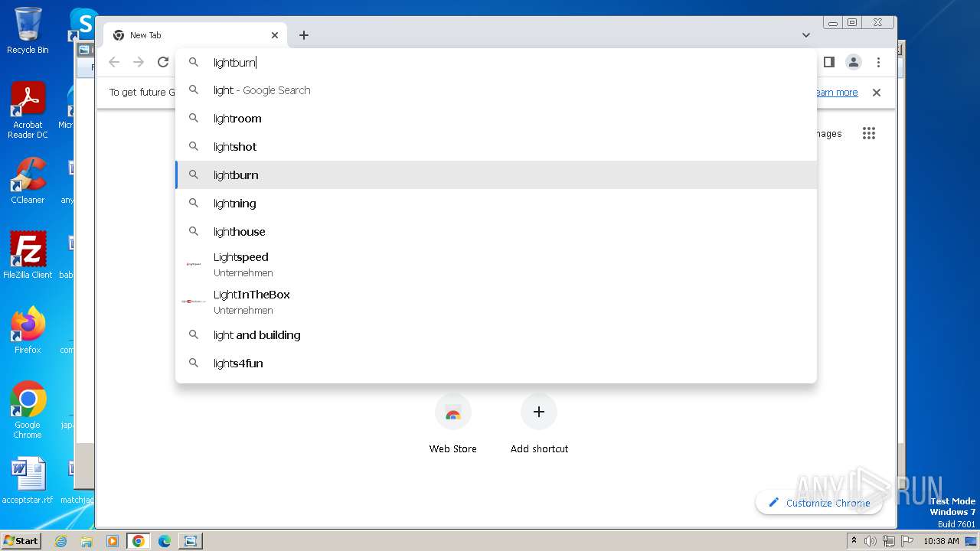This screenshot has height=551, width=980.
Task: Open Windows Media Player taskbar icon
Action: tap(113, 541)
